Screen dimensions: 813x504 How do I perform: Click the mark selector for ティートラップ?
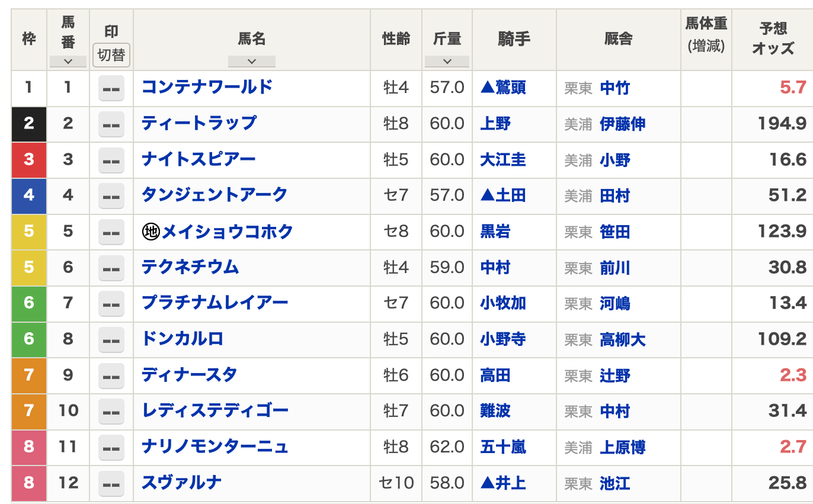(x=111, y=124)
